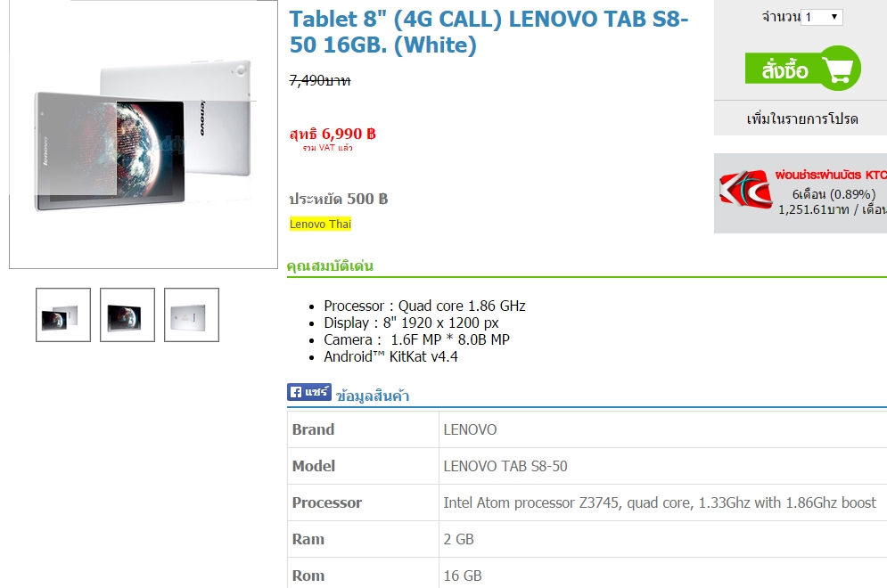The image size is (887, 588).
Task: Click the red 6,990 ฿ net price
Action: (x=333, y=134)
